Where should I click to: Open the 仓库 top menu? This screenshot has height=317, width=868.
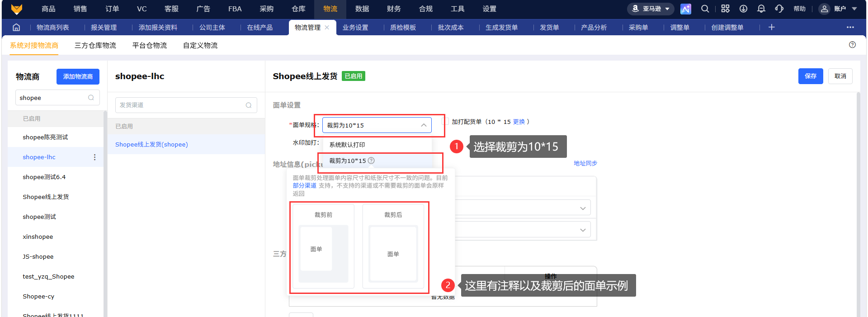tap(298, 9)
